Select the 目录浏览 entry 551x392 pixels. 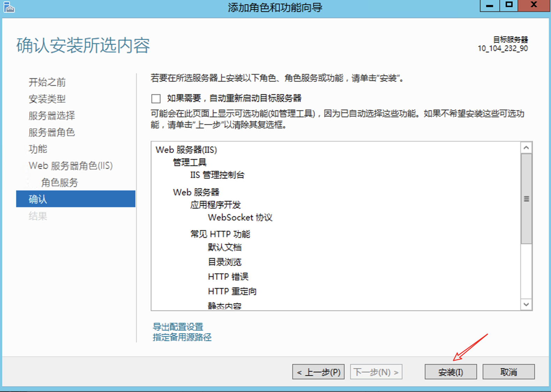point(225,262)
